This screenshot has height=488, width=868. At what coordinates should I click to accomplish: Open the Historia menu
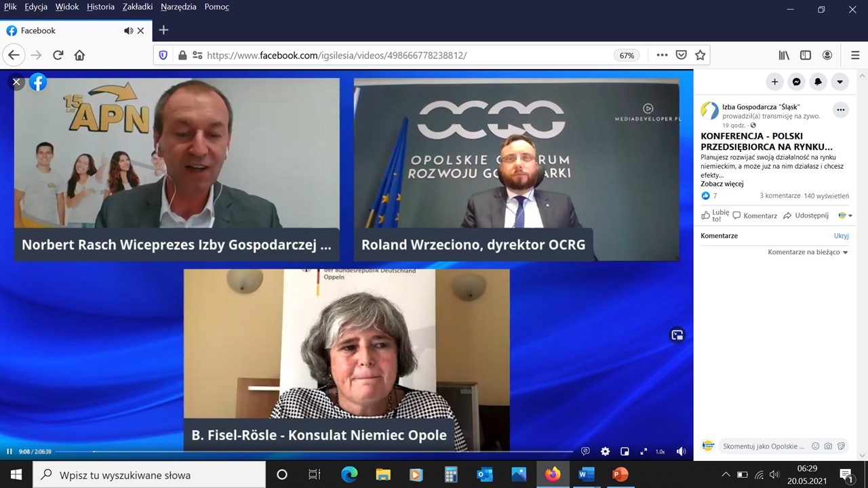[x=100, y=7]
